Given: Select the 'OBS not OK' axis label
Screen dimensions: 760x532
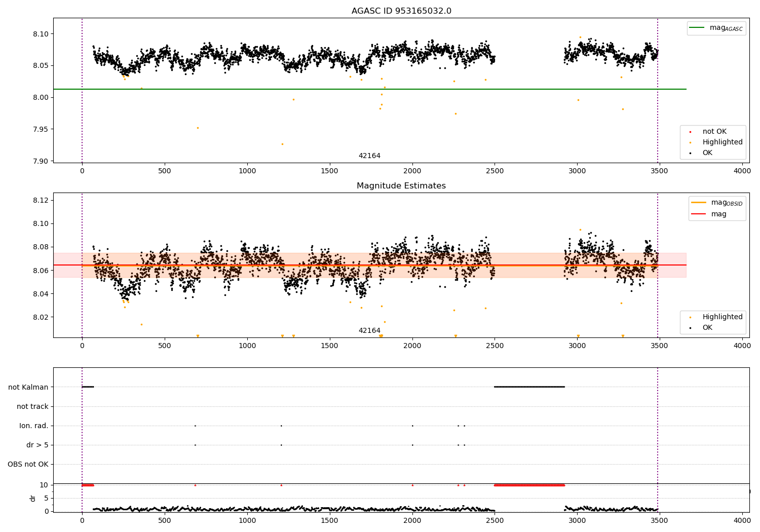Looking at the screenshot, I should 28,464.
